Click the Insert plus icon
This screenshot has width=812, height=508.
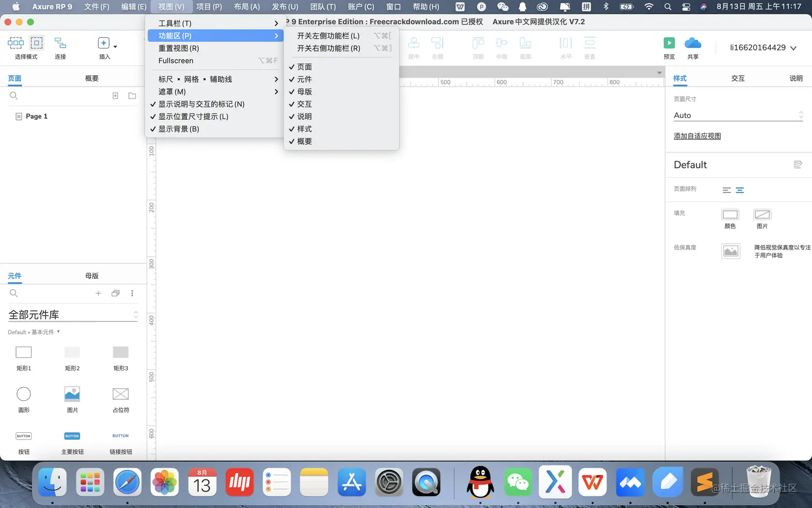tap(104, 43)
